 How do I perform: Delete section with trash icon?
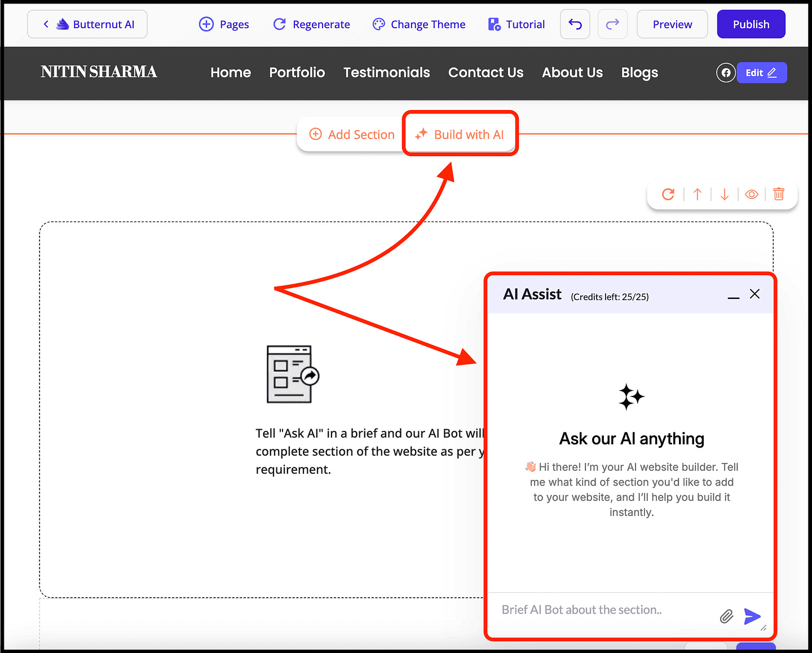779,194
